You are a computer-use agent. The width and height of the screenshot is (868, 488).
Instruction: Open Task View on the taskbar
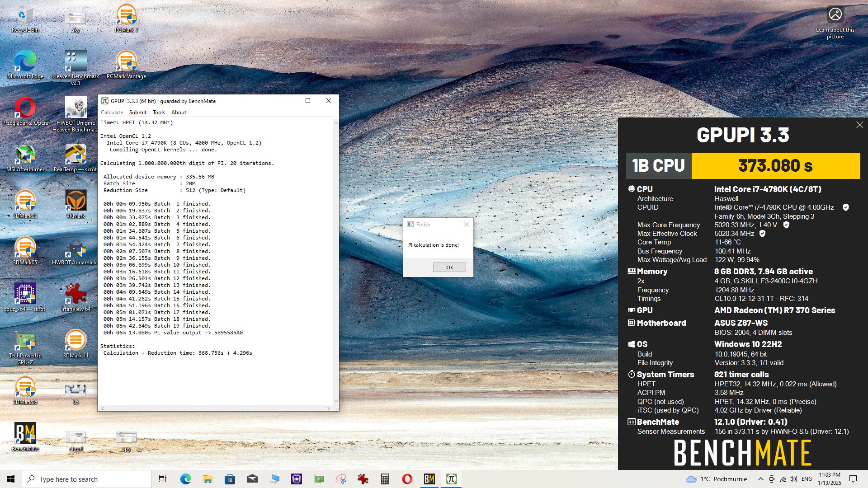pyautogui.click(x=163, y=479)
